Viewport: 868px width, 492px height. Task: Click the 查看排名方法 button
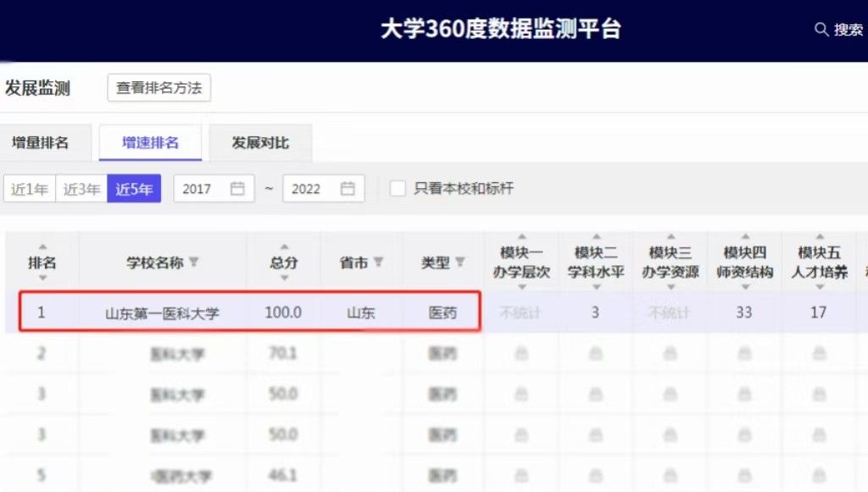(159, 88)
